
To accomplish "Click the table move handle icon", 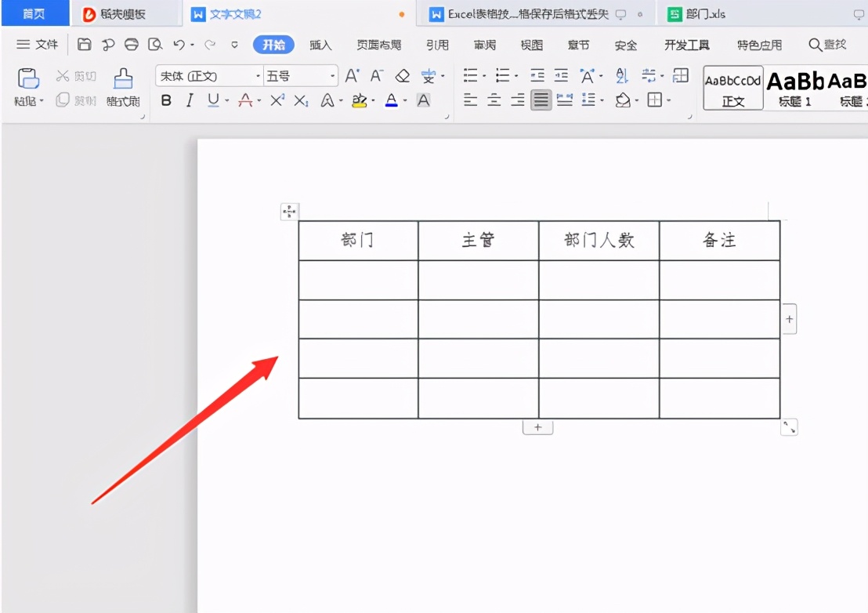I will (x=289, y=212).
